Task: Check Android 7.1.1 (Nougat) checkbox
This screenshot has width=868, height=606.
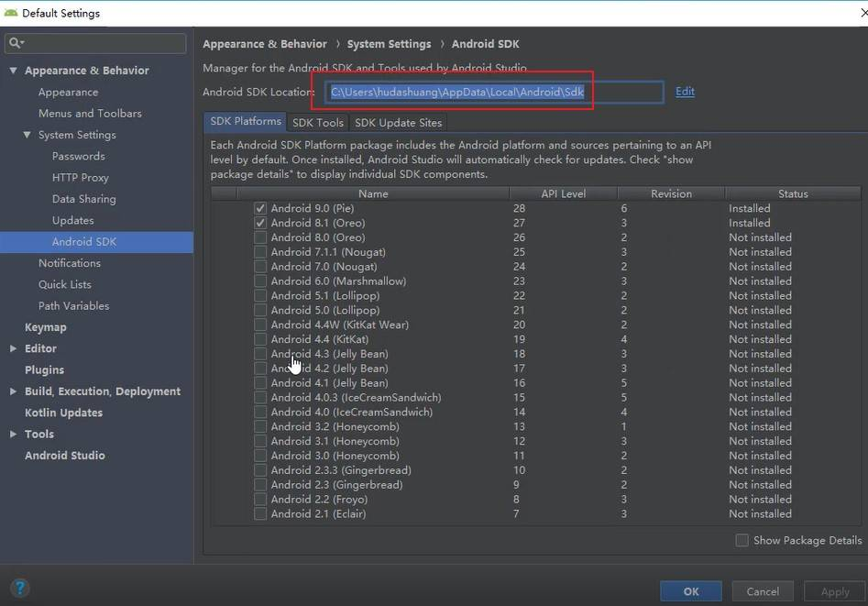Action: [260, 252]
